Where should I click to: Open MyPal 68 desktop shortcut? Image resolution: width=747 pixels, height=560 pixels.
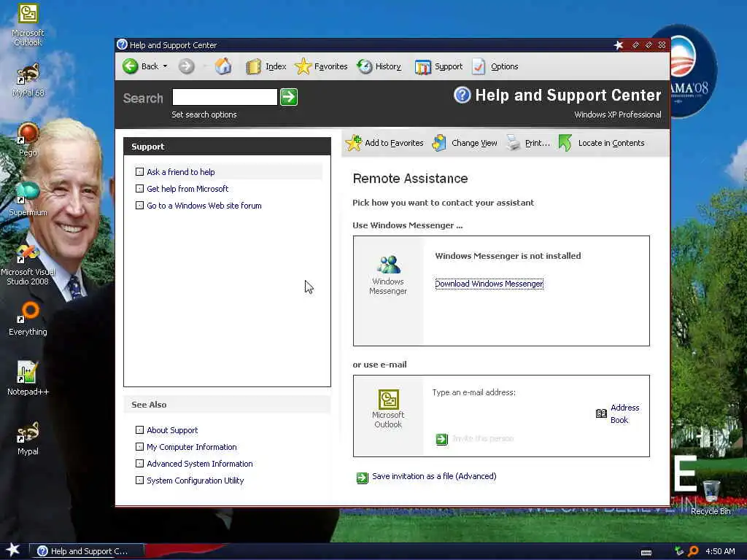(x=28, y=80)
